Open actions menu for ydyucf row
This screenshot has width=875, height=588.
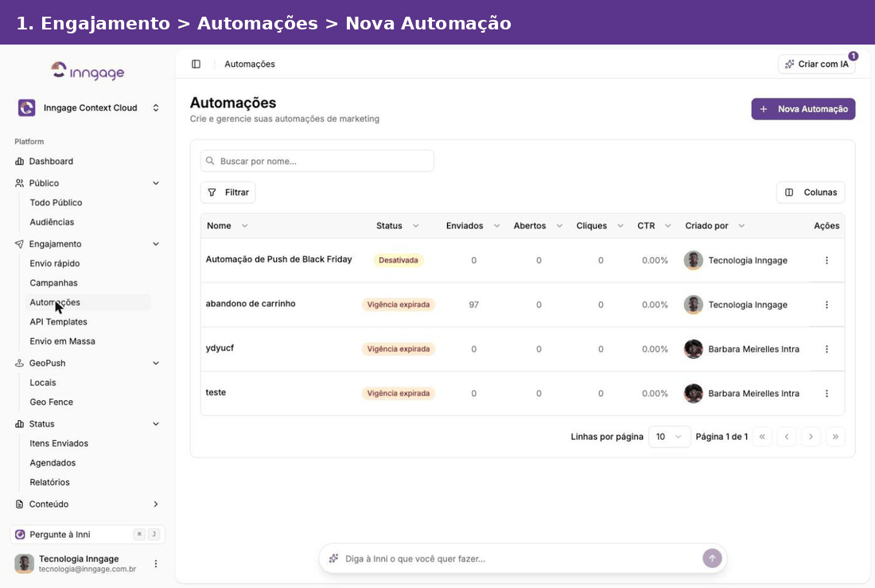click(x=826, y=349)
